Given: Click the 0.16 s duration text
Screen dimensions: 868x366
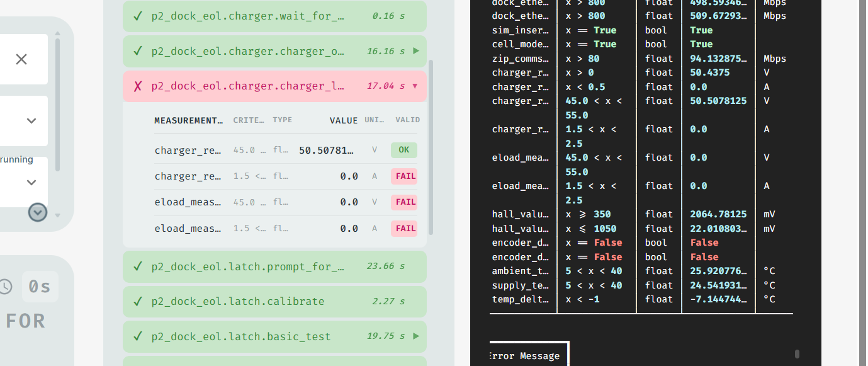Looking at the screenshot, I should coord(388,15).
